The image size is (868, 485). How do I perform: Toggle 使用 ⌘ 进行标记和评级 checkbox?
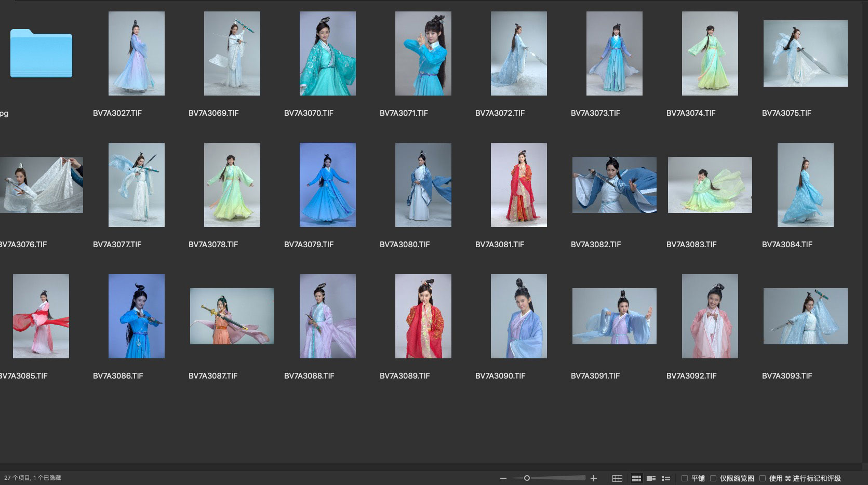(763, 478)
